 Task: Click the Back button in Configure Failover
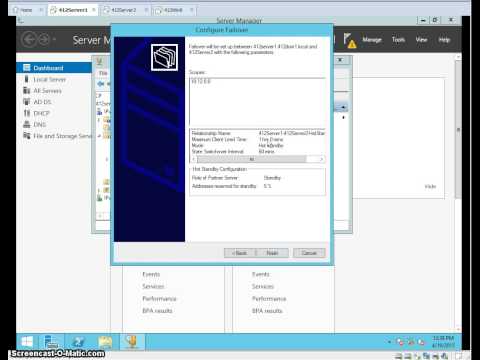coord(240,253)
